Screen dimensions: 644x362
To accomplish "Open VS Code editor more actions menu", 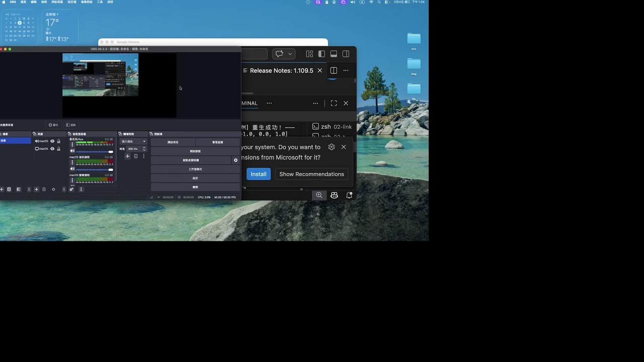I will 346,70.
